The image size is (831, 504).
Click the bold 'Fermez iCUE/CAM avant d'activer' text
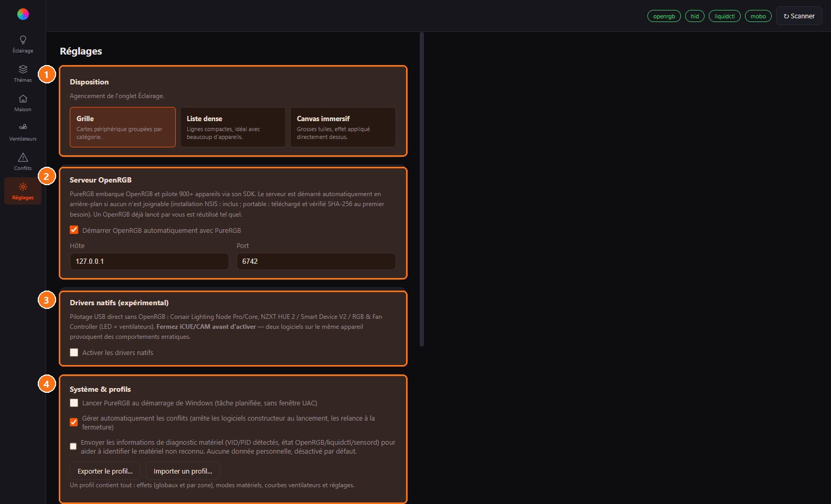tap(206, 327)
